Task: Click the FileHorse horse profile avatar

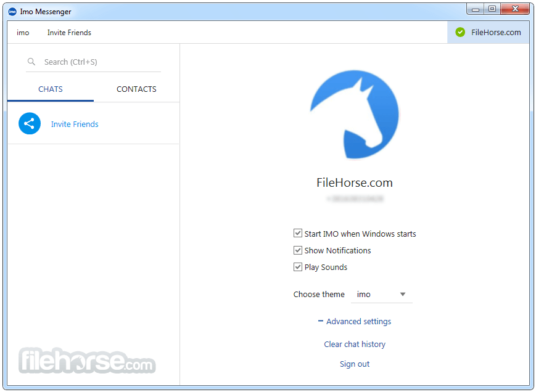Action: 355,115
